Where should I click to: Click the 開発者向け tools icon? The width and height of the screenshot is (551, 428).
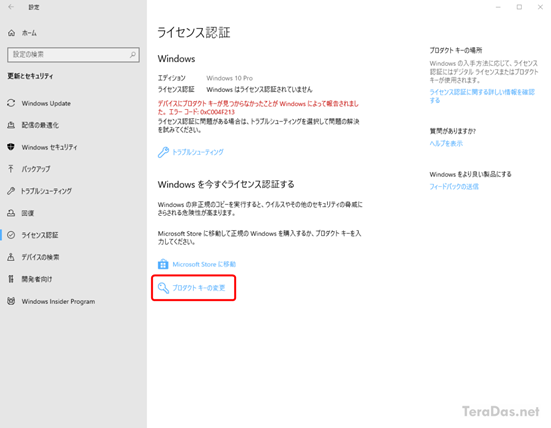(11, 279)
